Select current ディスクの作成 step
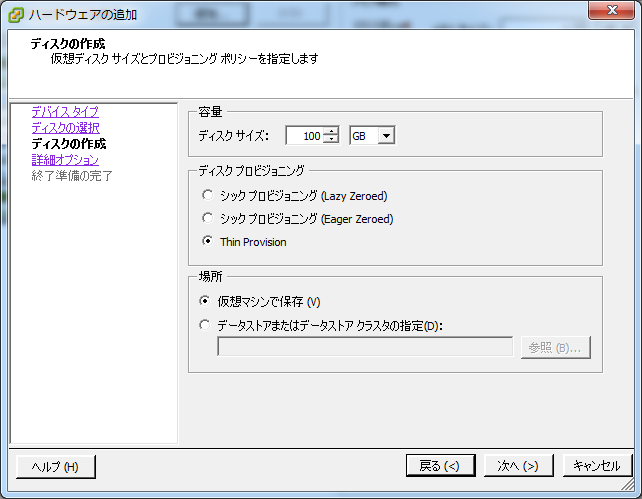642x499 pixels. tap(68, 144)
